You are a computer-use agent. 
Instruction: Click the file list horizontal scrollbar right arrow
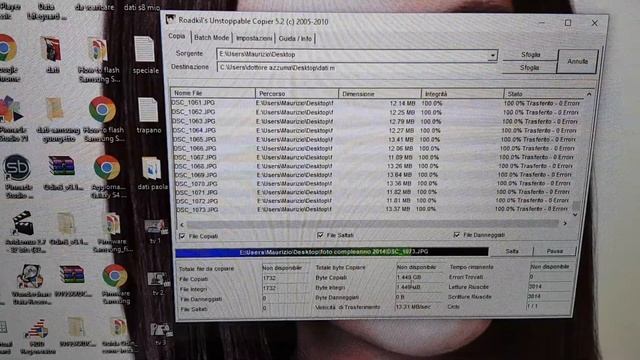point(565,223)
